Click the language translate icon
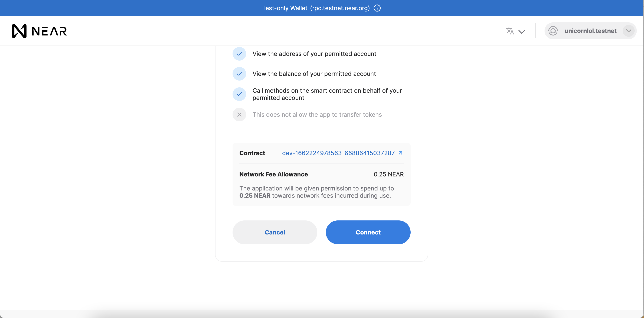Image resolution: width=644 pixels, height=318 pixels. click(x=510, y=31)
